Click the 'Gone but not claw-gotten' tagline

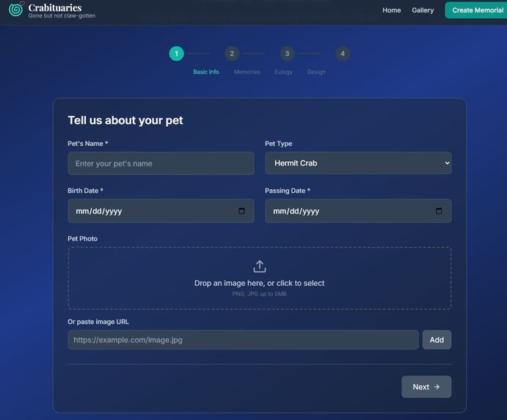62,15
